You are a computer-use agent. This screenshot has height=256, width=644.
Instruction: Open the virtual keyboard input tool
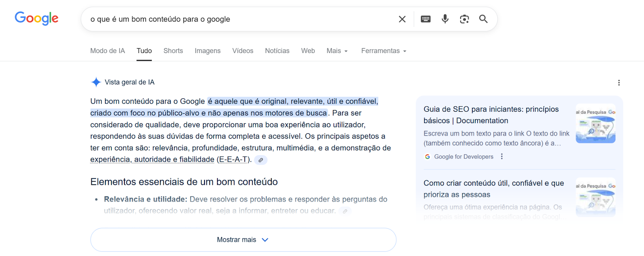[425, 19]
